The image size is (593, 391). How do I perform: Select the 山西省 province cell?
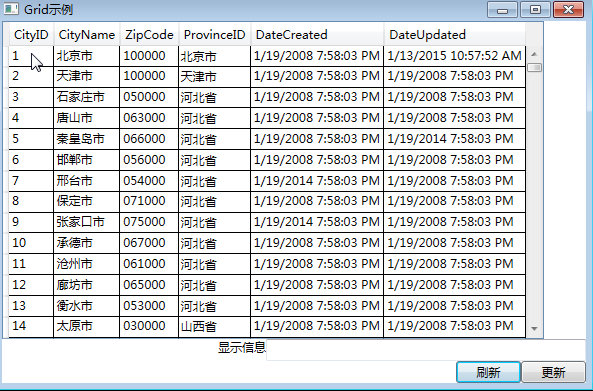(x=214, y=326)
